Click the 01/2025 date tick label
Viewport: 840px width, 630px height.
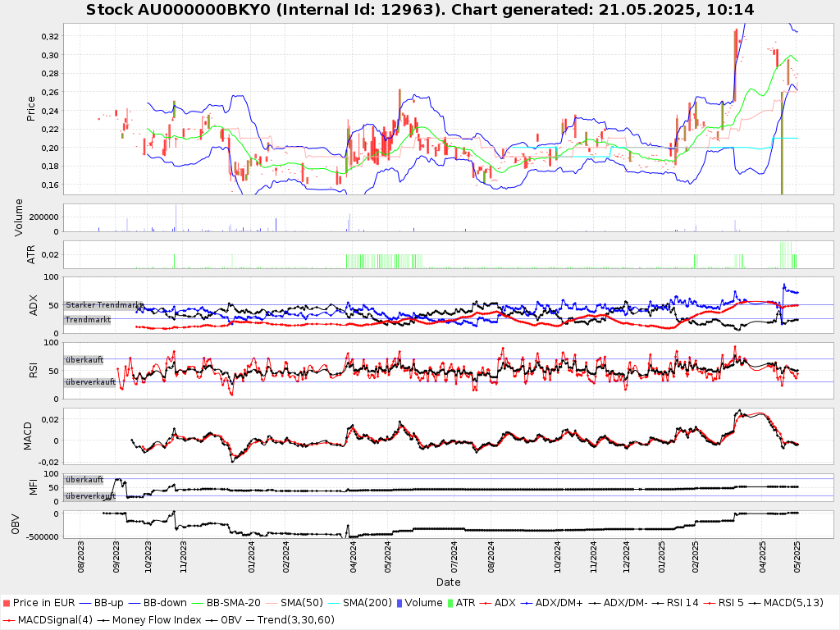(x=661, y=557)
